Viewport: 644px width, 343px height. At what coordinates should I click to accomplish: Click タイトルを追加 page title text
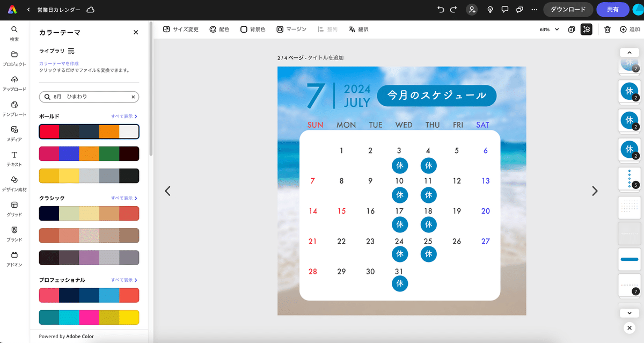click(326, 57)
